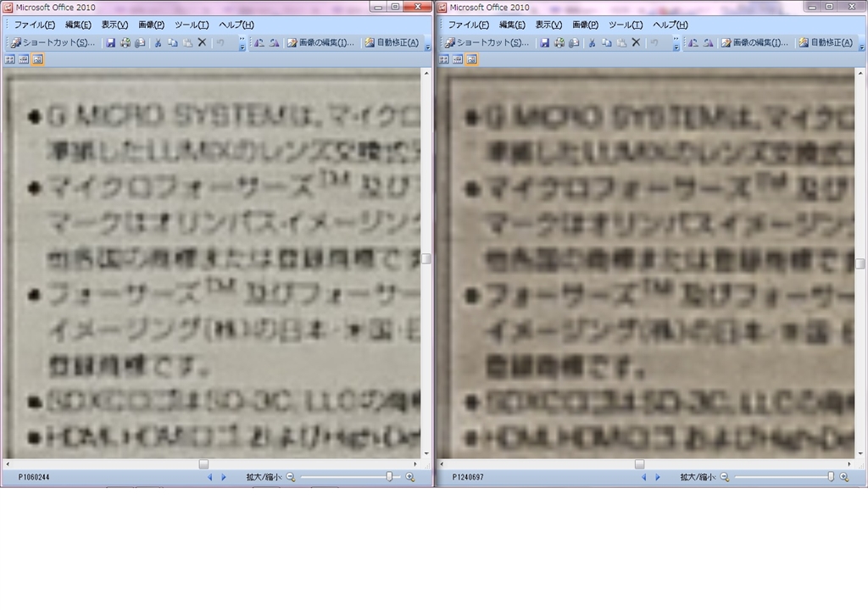
Task: Click zoom in magnifier in left P1060244 window
Action: coord(410,477)
